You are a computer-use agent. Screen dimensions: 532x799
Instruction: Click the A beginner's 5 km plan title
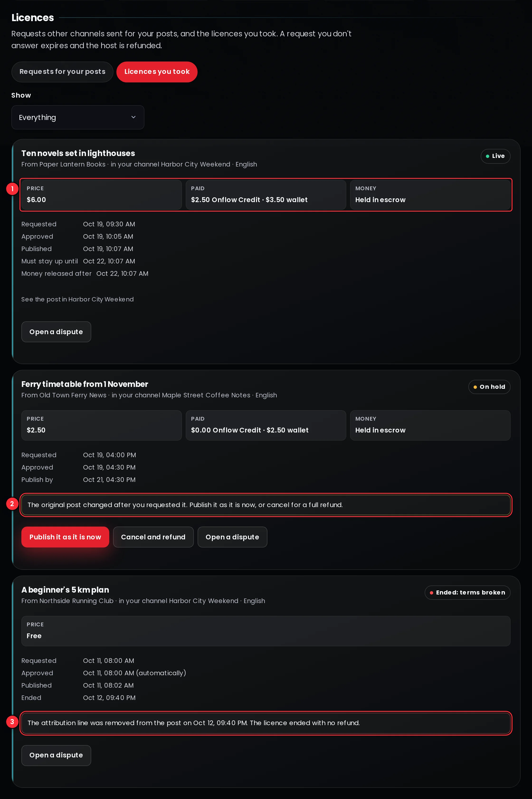pyautogui.click(x=65, y=590)
